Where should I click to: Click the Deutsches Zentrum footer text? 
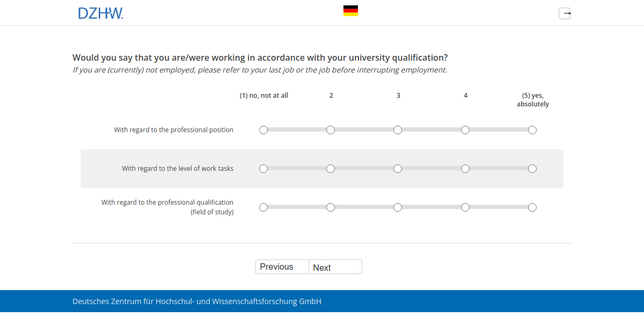(x=196, y=301)
